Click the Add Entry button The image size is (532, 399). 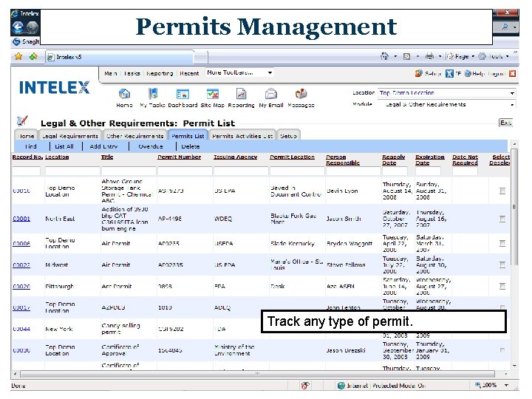[x=103, y=146]
